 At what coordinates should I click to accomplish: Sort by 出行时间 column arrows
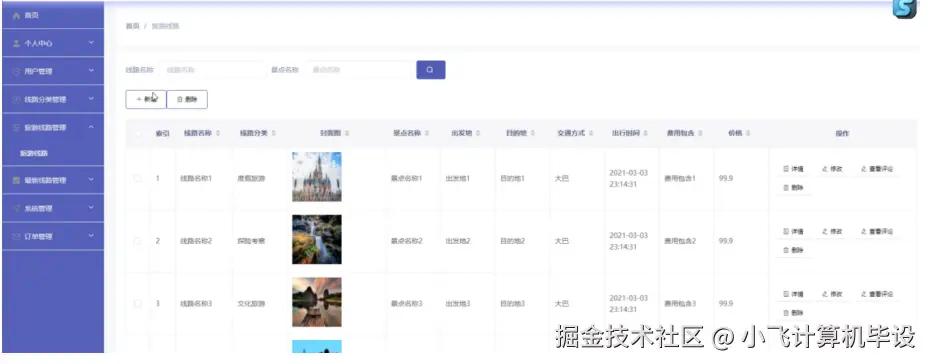coord(646,133)
